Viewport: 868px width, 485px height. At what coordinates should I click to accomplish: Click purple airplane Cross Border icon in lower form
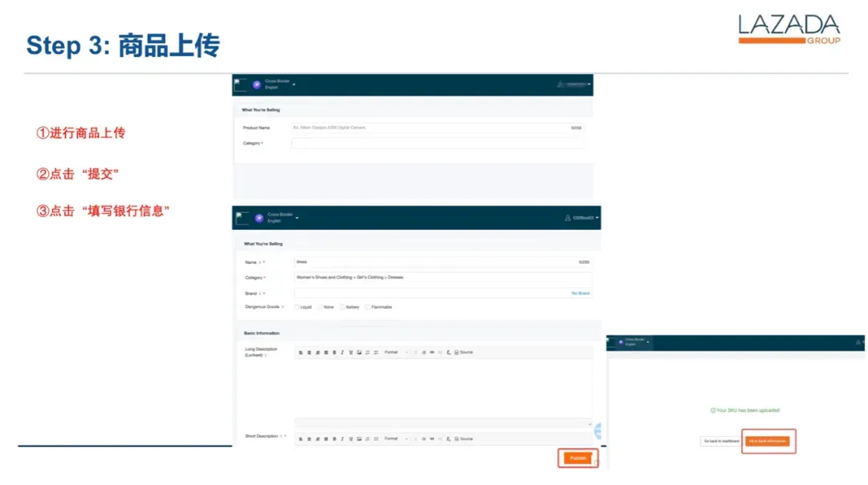click(259, 219)
